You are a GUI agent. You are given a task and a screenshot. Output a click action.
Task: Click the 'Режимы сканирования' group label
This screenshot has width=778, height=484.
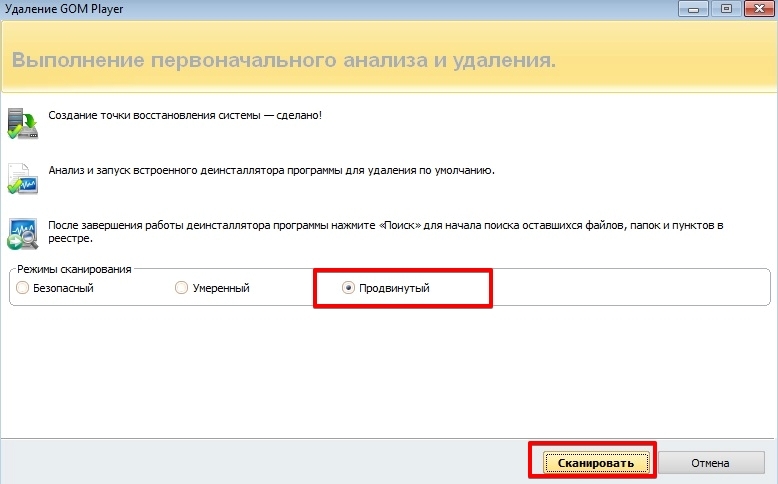point(74,269)
